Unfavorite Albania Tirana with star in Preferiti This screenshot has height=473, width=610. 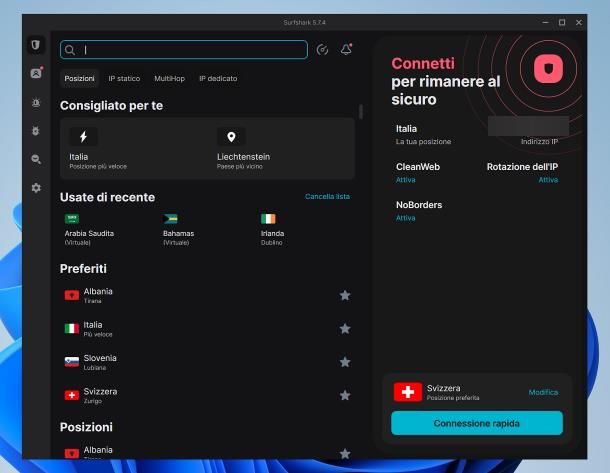(345, 296)
